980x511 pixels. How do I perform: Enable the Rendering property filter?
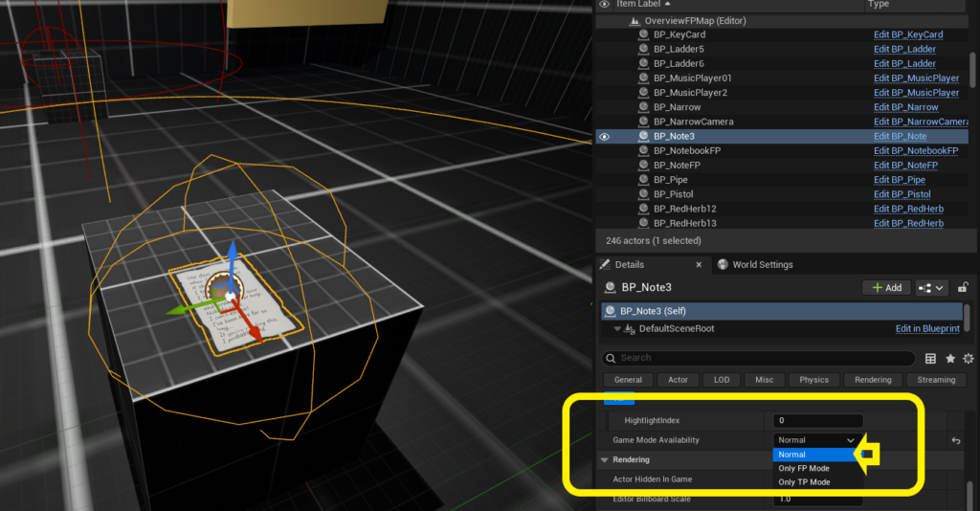click(873, 380)
